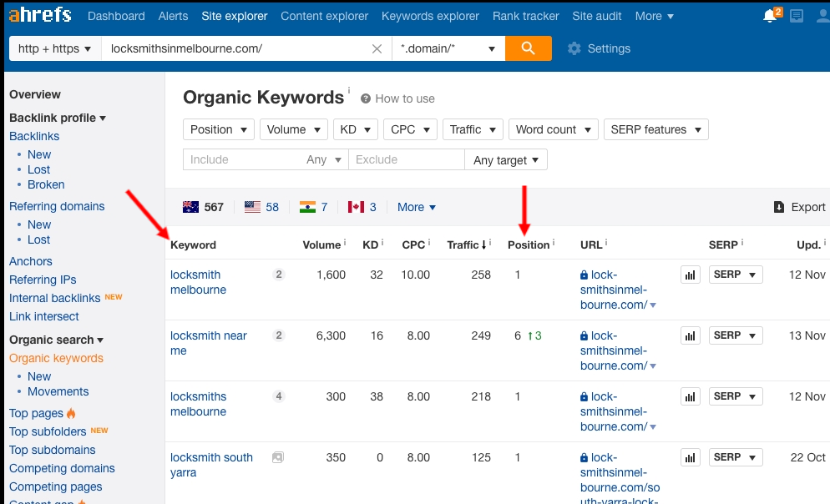
Task: Open the KD filter dropdown
Action: pos(355,129)
